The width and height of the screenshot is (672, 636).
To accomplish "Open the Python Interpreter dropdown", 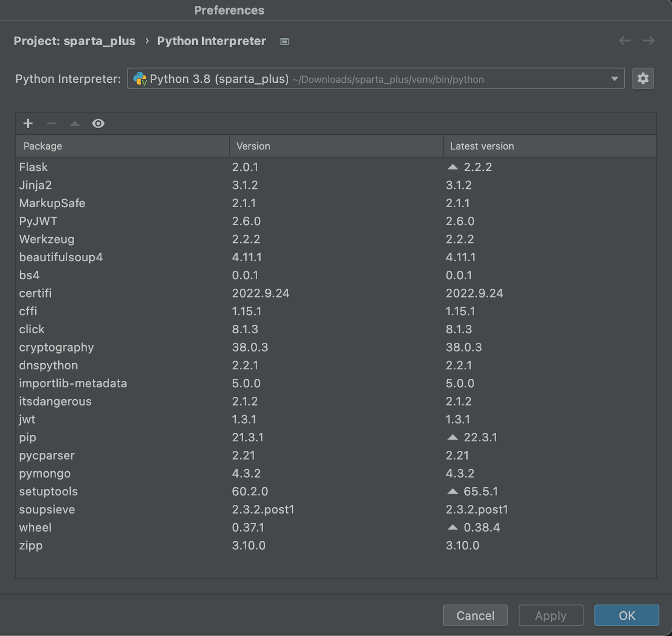I will [376, 79].
